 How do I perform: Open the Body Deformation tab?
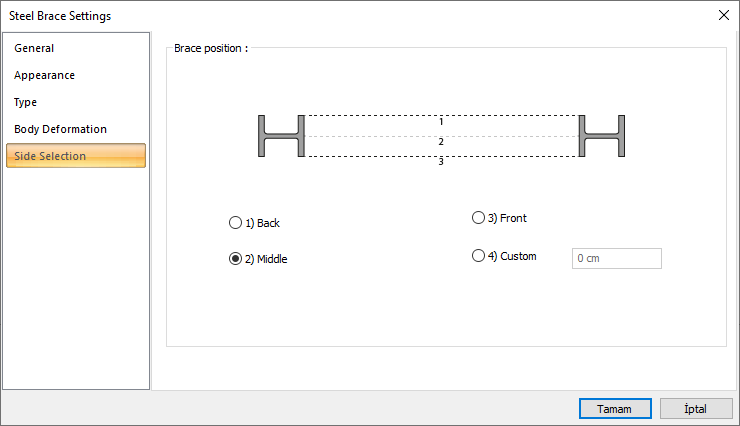click(x=60, y=129)
